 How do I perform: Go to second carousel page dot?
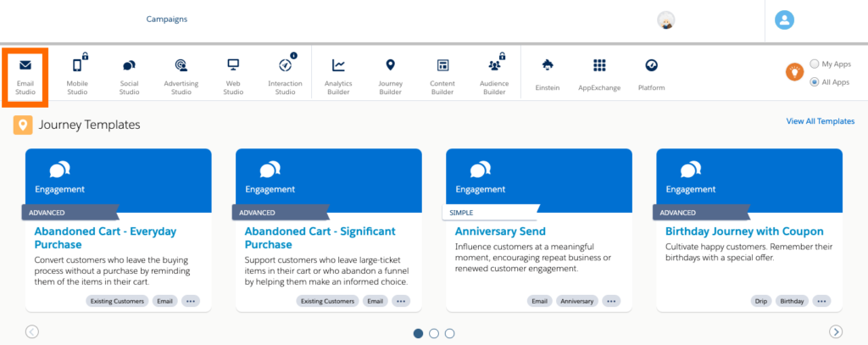click(434, 333)
